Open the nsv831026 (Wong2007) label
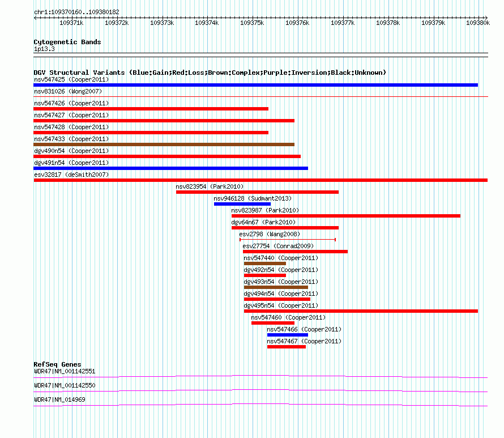This screenshot has height=438, width=504. [x=68, y=91]
